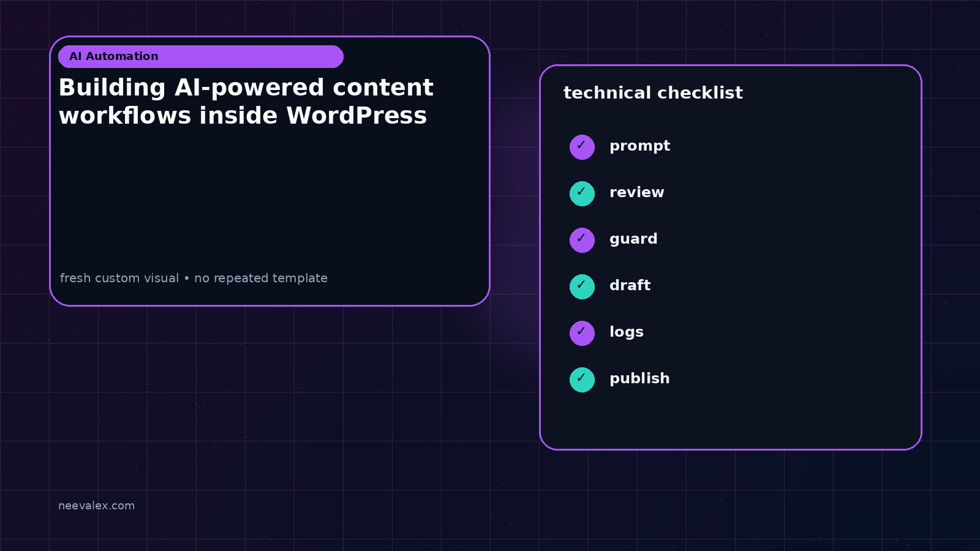Image resolution: width=980 pixels, height=551 pixels.
Task: Select the 'publish' checklist label
Action: tap(639, 379)
